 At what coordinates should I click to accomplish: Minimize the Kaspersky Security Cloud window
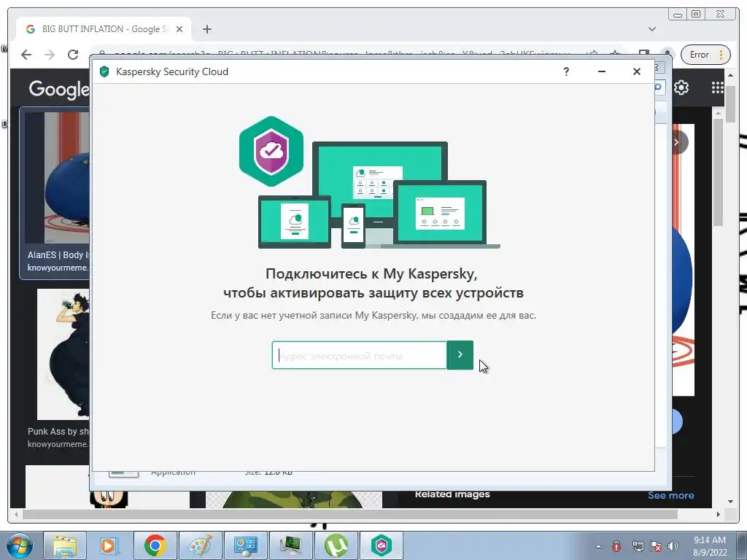pyautogui.click(x=602, y=71)
